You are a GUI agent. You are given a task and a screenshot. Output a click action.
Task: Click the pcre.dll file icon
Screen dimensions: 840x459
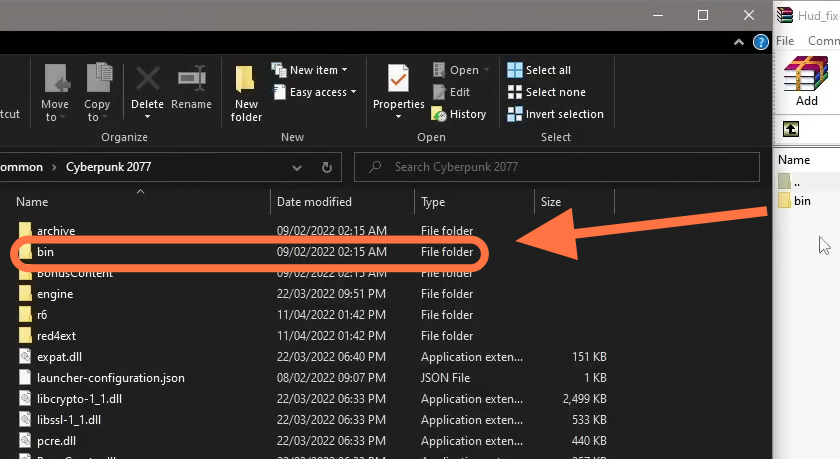click(x=25, y=440)
